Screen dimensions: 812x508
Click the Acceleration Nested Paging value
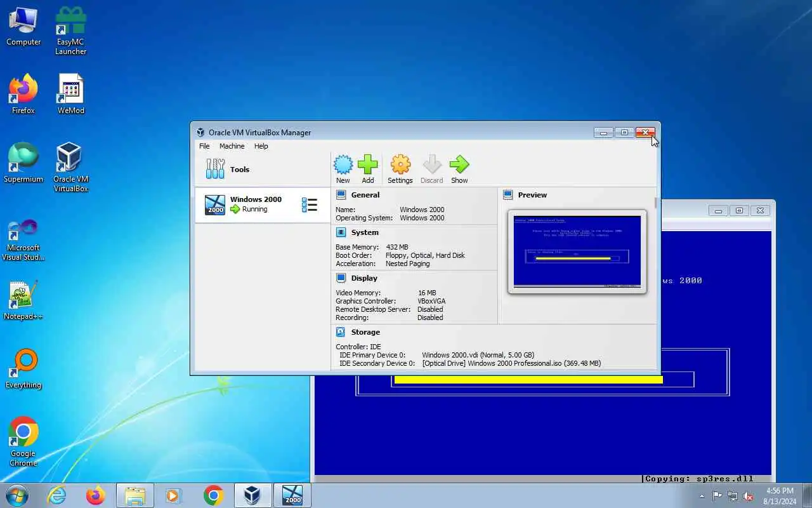click(408, 264)
